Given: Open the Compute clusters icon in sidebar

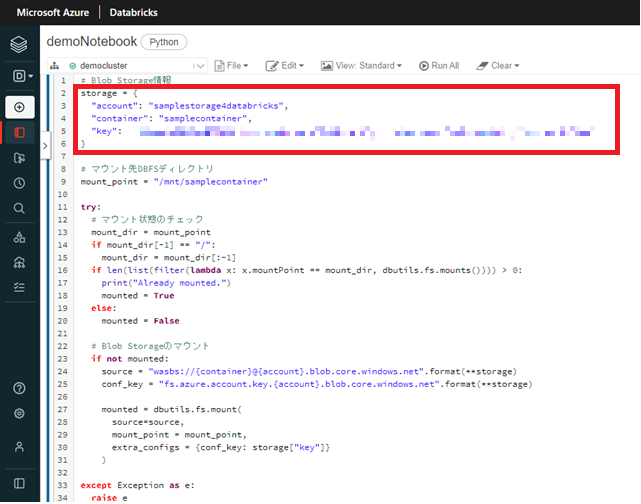Looking at the screenshot, I should pos(19,262).
